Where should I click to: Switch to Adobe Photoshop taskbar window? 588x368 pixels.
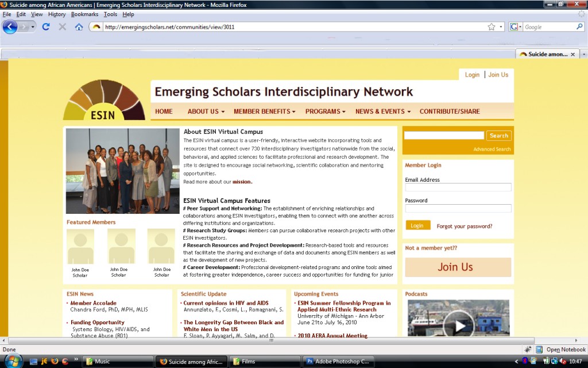click(338, 362)
